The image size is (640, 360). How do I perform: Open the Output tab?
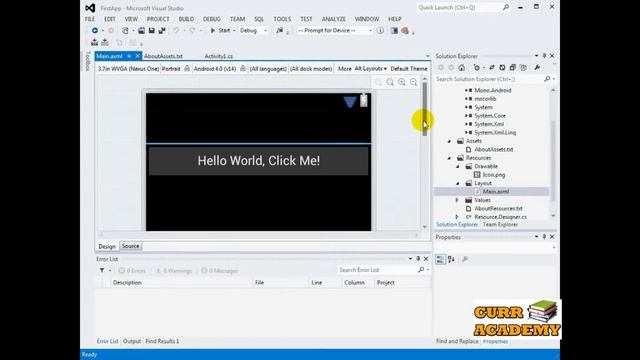click(x=132, y=341)
